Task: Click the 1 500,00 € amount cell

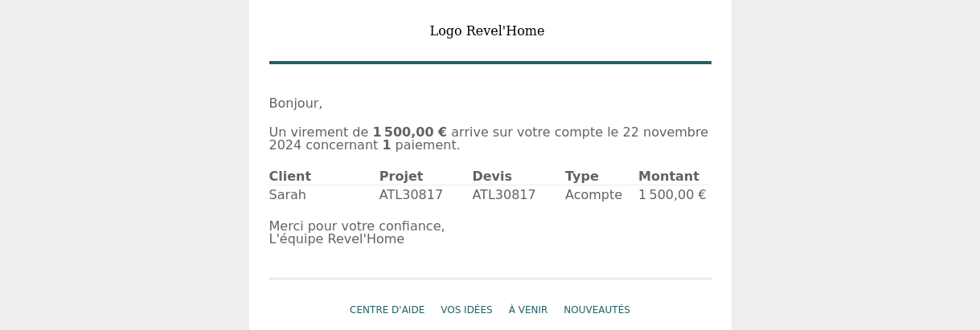Action: [672, 195]
